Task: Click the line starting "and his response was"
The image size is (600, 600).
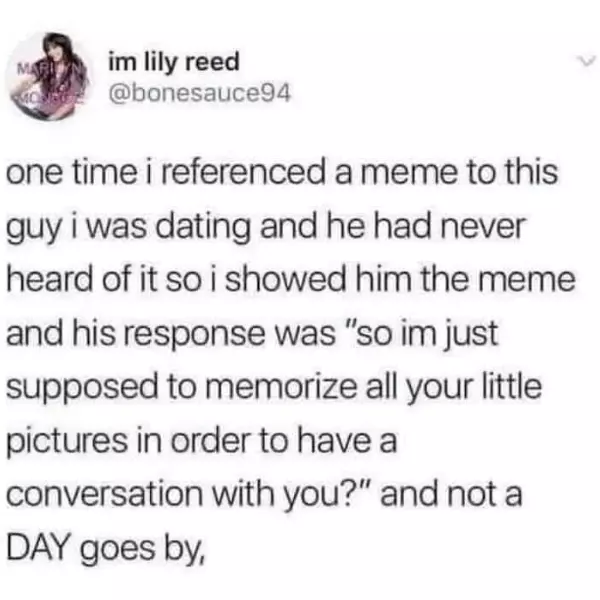Action: click(x=253, y=335)
